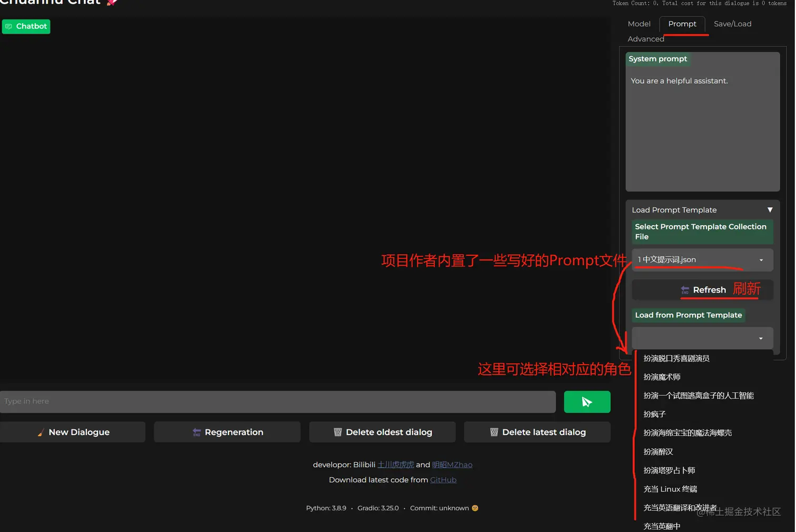Image resolution: width=796 pixels, height=532 pixels.
Task: Click the Python: 3.8.9 version text
Action: pos(326,508)
